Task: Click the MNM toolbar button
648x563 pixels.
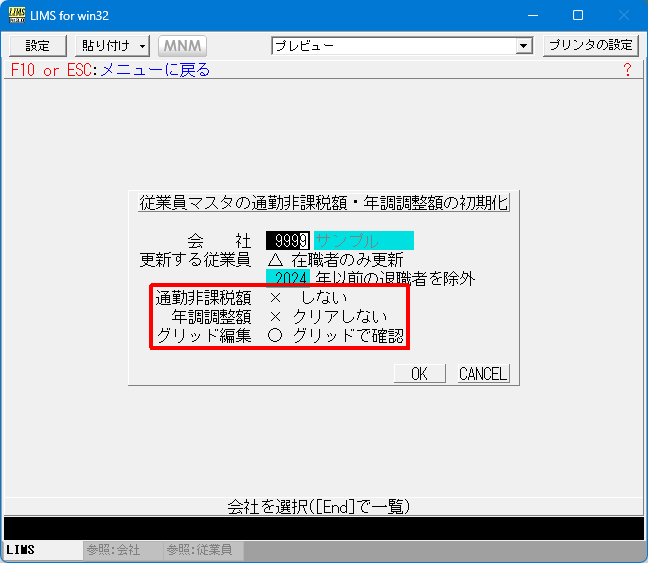Action: point(182,46)
